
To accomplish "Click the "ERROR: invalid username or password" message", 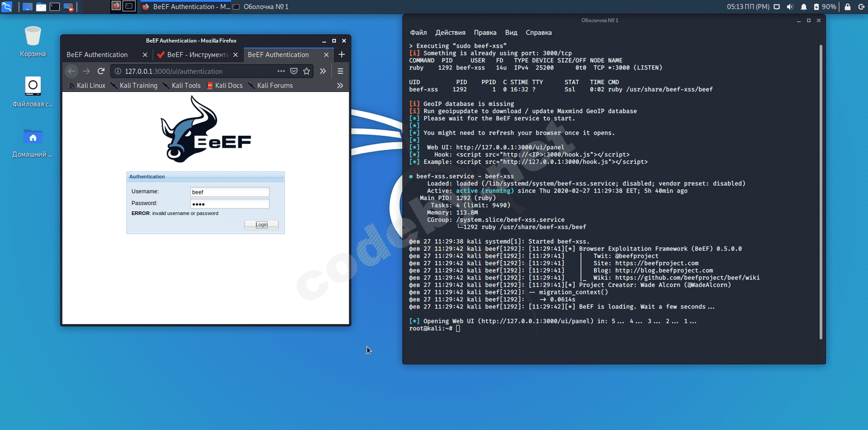I will coord(175,213).
